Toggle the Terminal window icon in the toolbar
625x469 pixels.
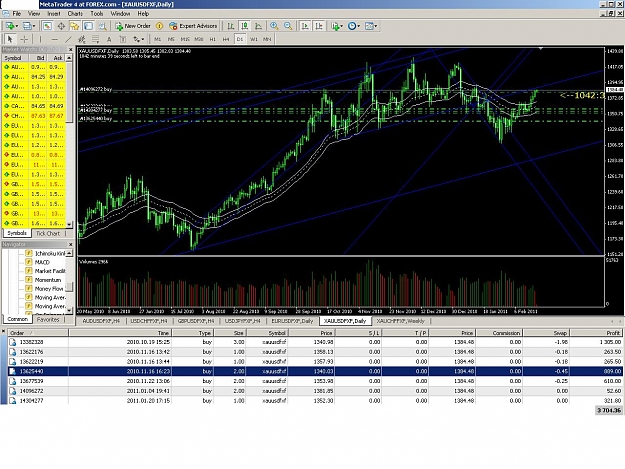(88, 26)
